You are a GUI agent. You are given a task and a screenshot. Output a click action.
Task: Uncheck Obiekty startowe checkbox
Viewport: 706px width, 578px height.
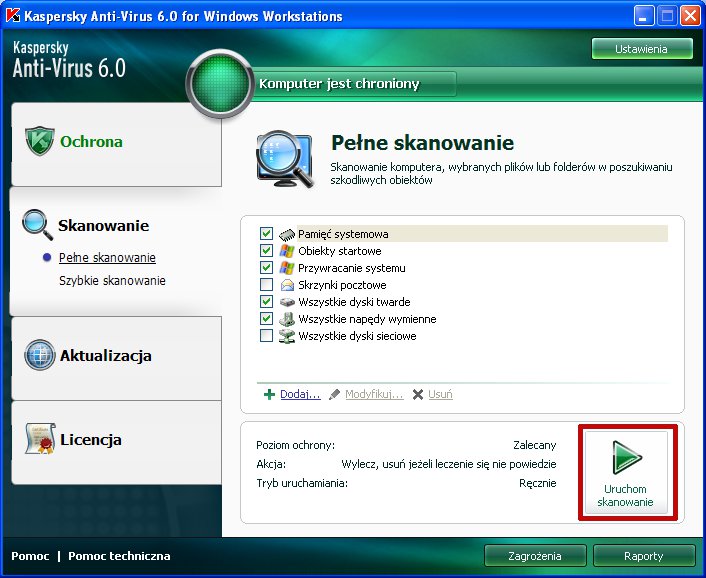(266, 250)
